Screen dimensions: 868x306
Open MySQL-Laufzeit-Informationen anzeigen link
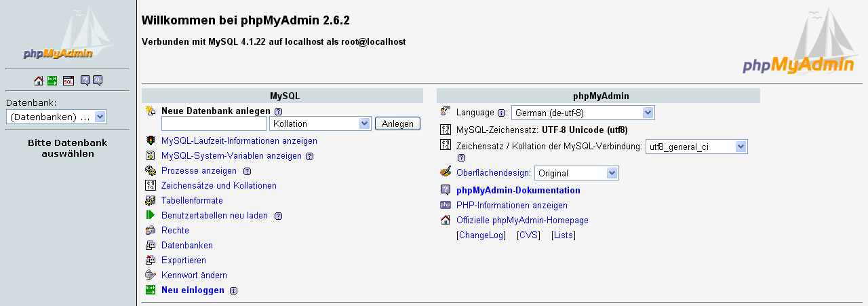point(239,141)
